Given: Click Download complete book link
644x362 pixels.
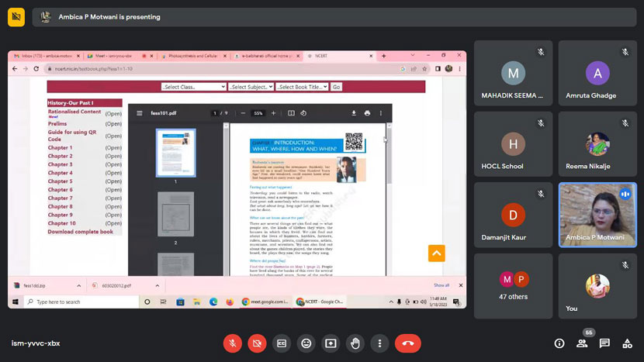Looking at the screenshot, I should 80,232.
